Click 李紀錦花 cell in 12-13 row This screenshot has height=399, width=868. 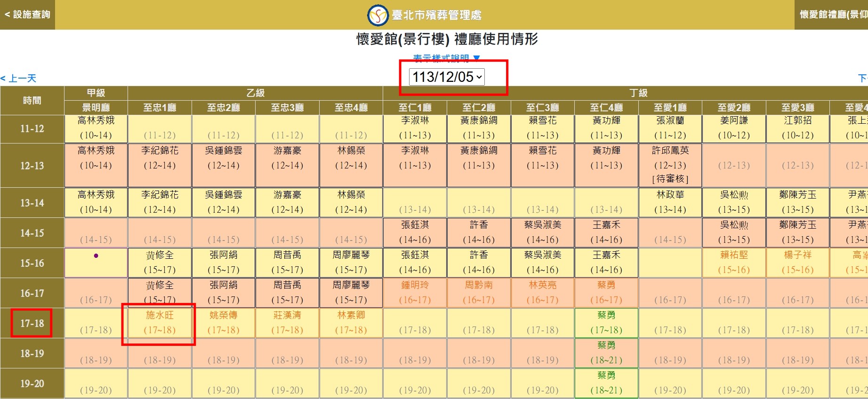[x=160, y=165]
